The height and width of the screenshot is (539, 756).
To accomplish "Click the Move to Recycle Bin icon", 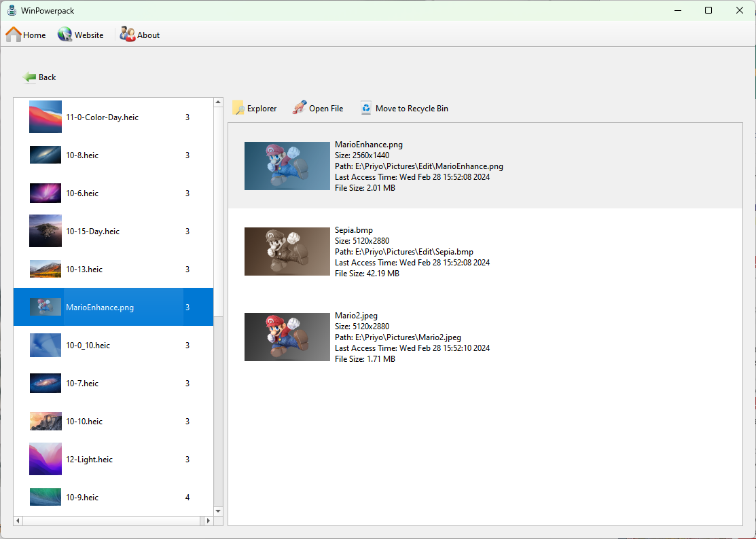I will pyautogui.click(x=366, y=108).
